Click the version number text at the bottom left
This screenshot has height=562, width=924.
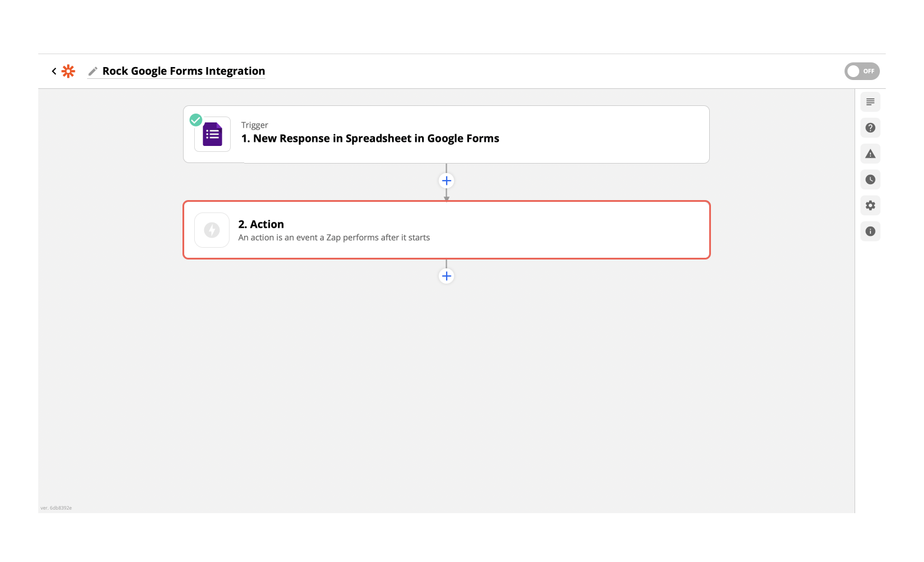pos(56,508)
